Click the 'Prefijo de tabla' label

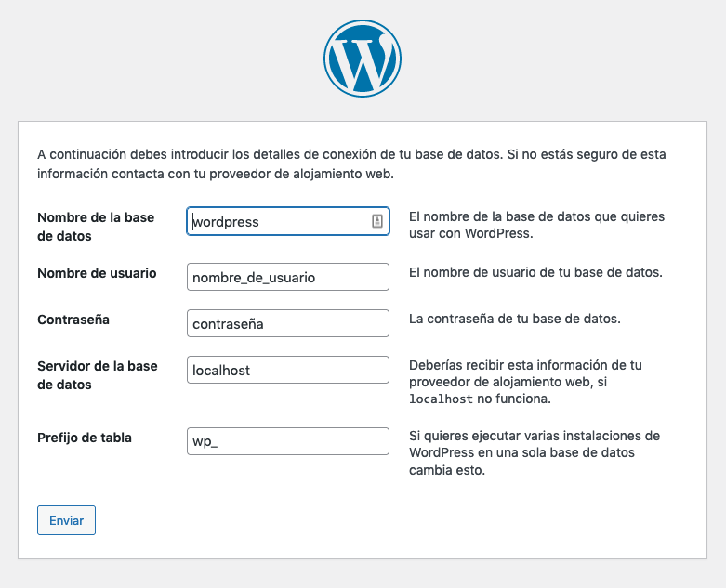tap(85, 438)
